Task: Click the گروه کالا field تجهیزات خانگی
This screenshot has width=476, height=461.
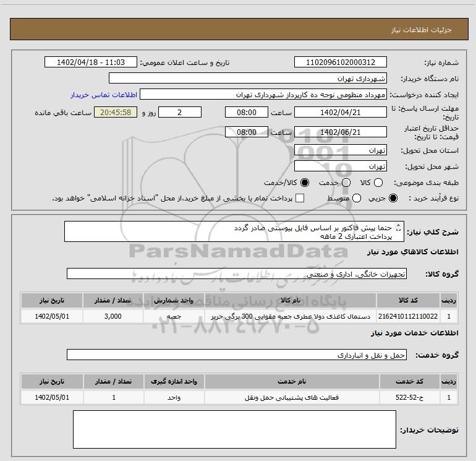Action: point(237,274)
